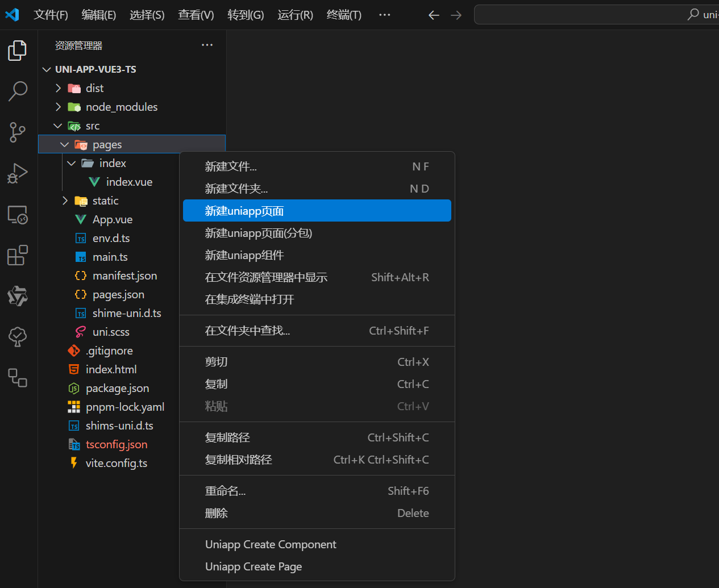Open Remote Explorer view
The height and width of the screenshot is (588, 719).
tap(18, 214)
